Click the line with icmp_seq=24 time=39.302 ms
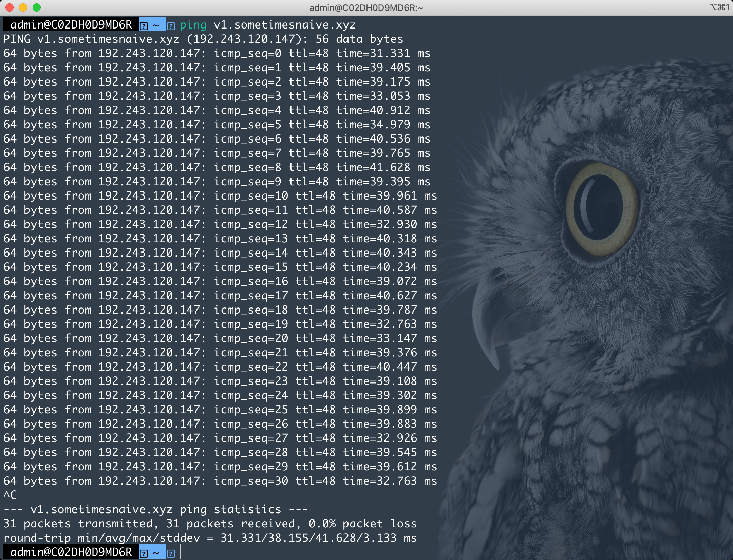Screen dimensions: 733x560 220,395
